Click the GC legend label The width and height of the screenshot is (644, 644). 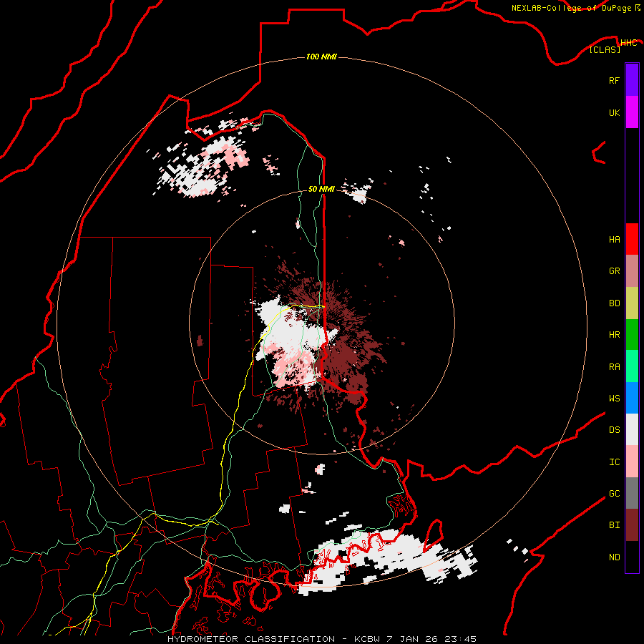coord(614,494)
